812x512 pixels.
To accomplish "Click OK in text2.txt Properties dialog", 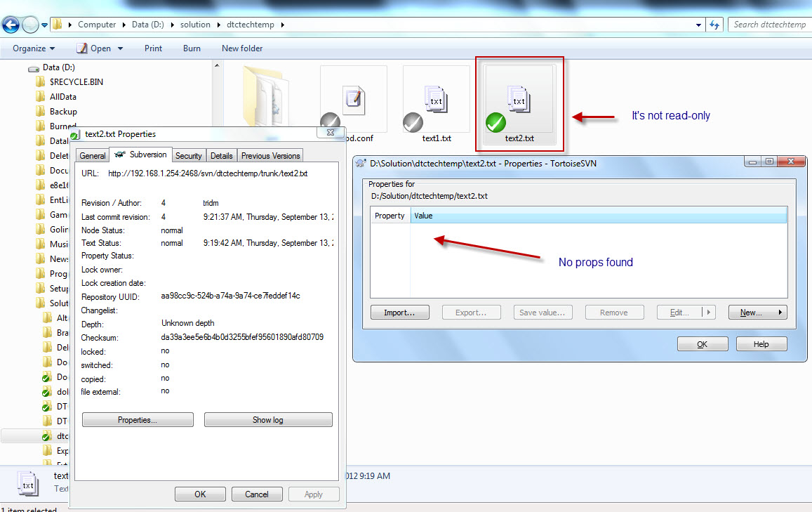I will 201,494.
